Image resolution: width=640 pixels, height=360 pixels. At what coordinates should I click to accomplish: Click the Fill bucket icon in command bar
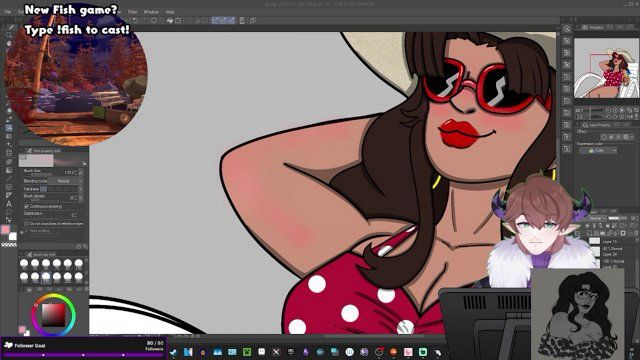tap(170, 20)
